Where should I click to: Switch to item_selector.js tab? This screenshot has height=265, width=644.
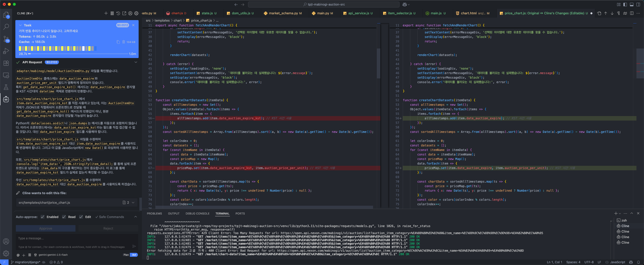(x=399, y=13)
